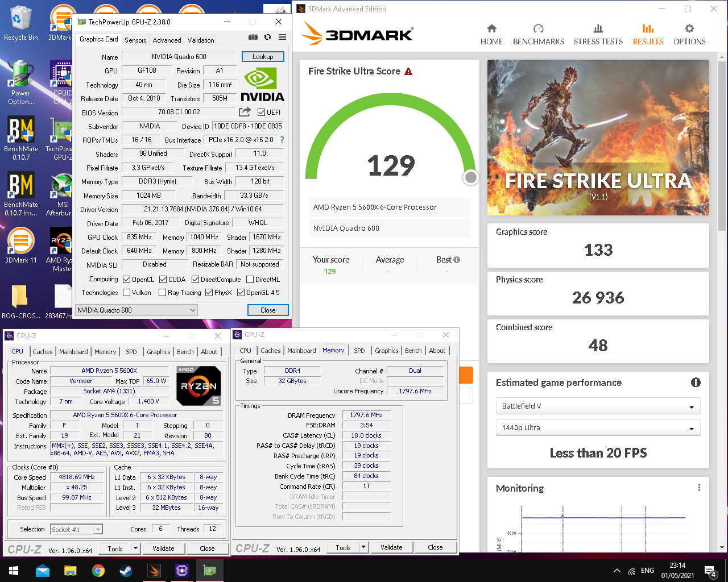This screenshot has height=582, width=728.
Task: Open the Monitoring three-dot menu
Action: point(699,488)
